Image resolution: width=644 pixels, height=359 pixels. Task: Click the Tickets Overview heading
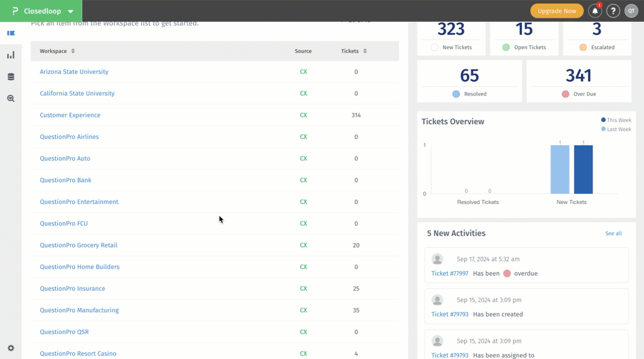[x=453, y=122]
